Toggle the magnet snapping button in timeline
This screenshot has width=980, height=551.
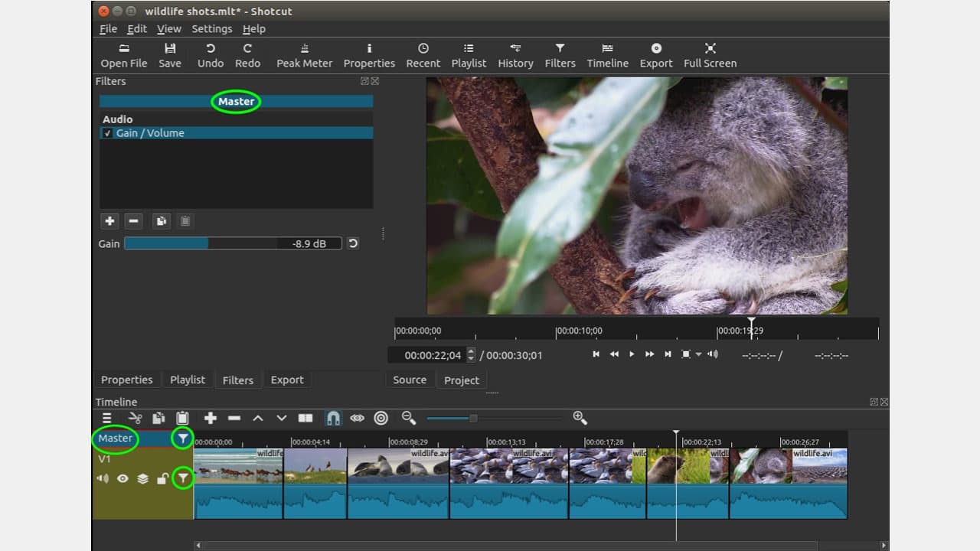click(x=333, y=418)
